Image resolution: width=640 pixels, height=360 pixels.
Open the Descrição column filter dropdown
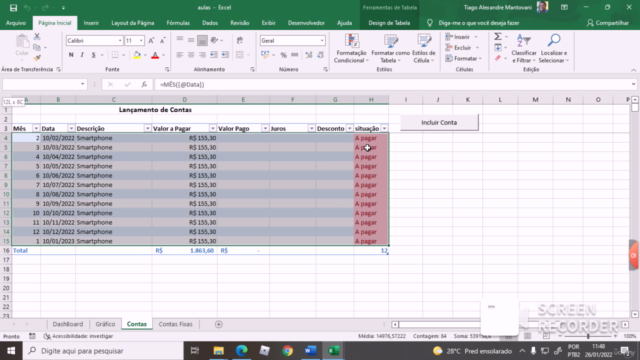click(147, 129)
